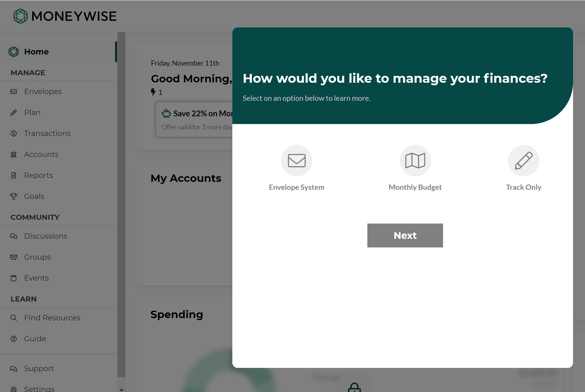This screenshot has height=392, width=585.
Task: Click the Transactions dollar icon in sidebar
Action: [13, 133]
